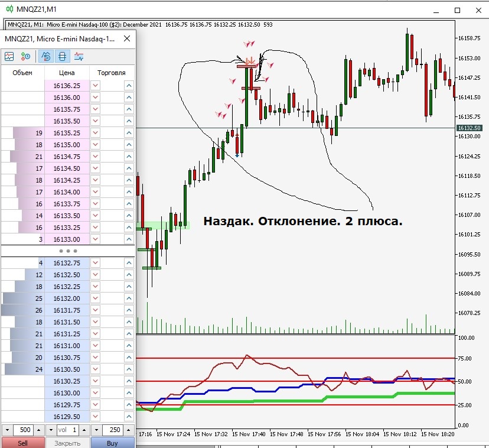Click buy arrow at price 16132.50
This screenshot has width=489, height=448.
[x=129, y=275]
